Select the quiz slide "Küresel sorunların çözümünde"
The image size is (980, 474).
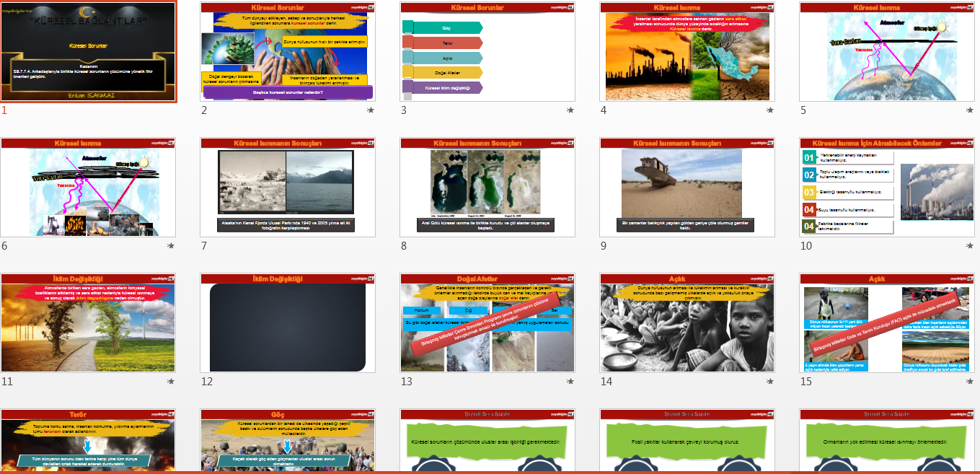point(487,442)
